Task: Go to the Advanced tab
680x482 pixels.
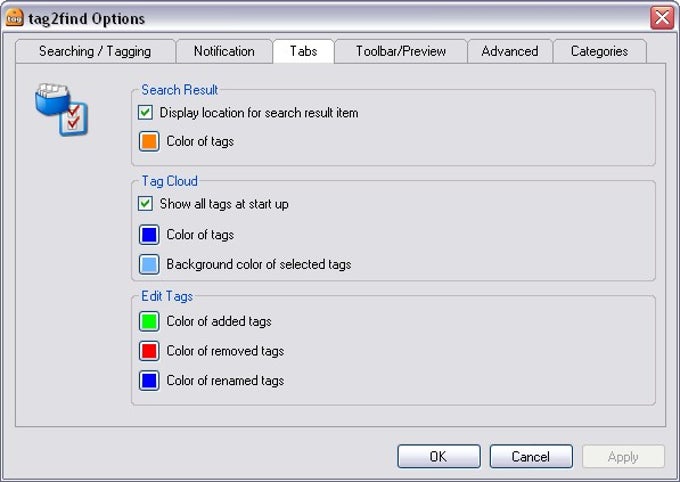Action: point(510,52)
